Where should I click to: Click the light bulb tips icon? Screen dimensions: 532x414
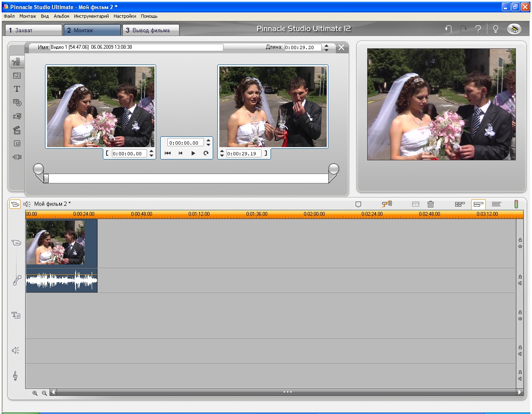point(495,29)
